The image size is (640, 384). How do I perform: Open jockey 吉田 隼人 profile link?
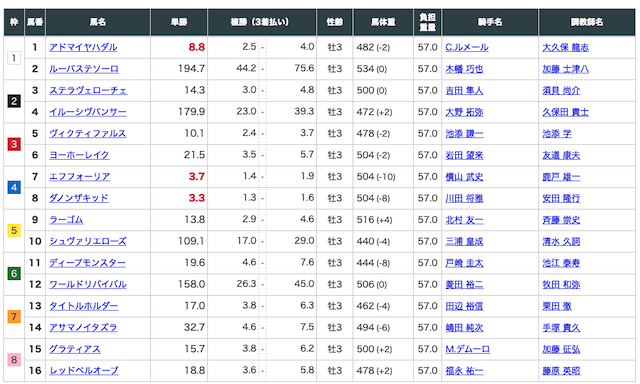[x=464, y=90]
